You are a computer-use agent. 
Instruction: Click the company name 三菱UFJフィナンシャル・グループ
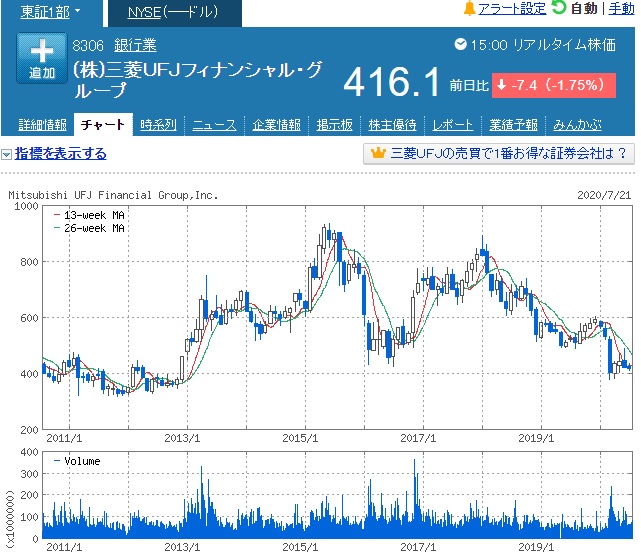[198, 80]
